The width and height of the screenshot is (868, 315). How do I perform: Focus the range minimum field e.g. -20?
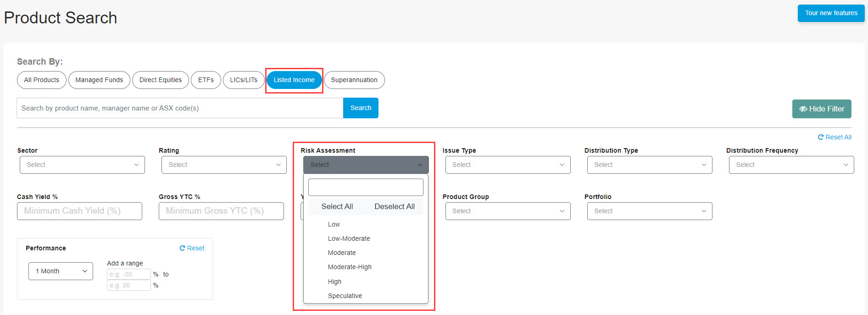[129, 274]
